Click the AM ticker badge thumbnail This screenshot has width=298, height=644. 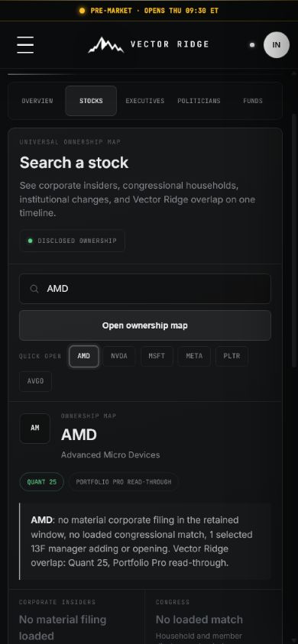35,429
